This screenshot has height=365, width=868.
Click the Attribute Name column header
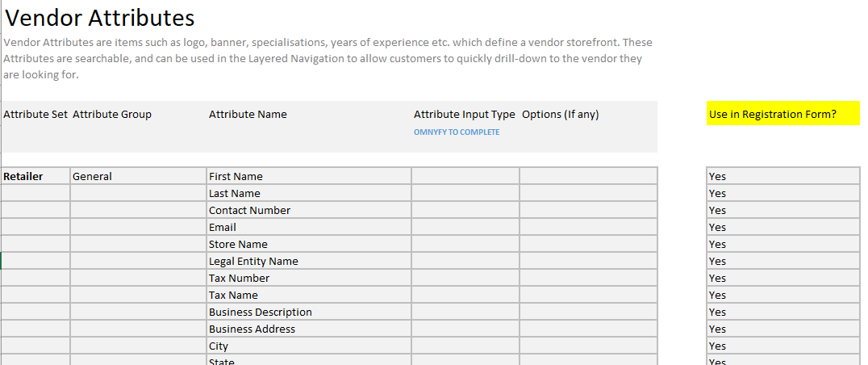pyautogui.click(x=248, y=115)
